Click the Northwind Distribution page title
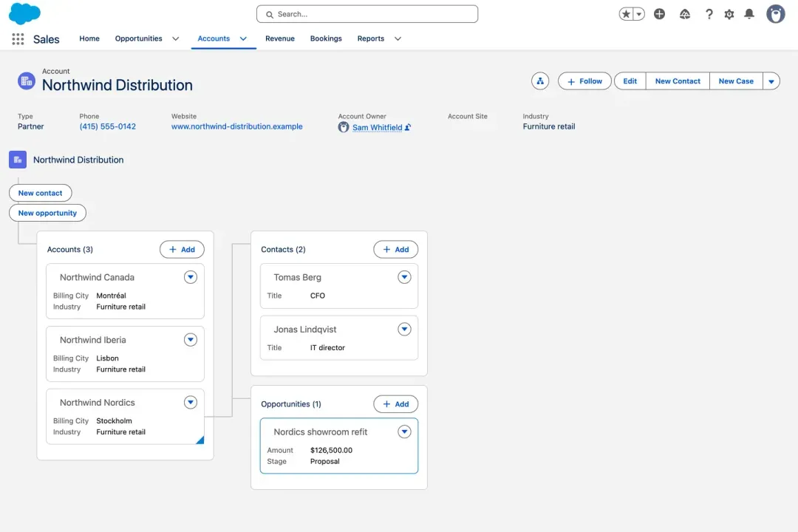Screen dimensions: 798x532 pos(117,85)
